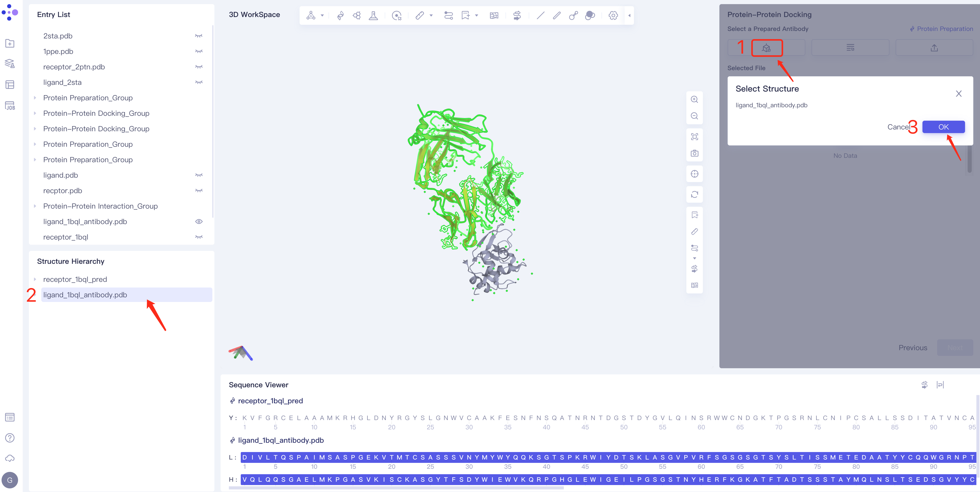This screenshot has height=492, width=980.
Task: Click the surface mesh icon in vertical viewer toolbar
Action: click(694, 285)
